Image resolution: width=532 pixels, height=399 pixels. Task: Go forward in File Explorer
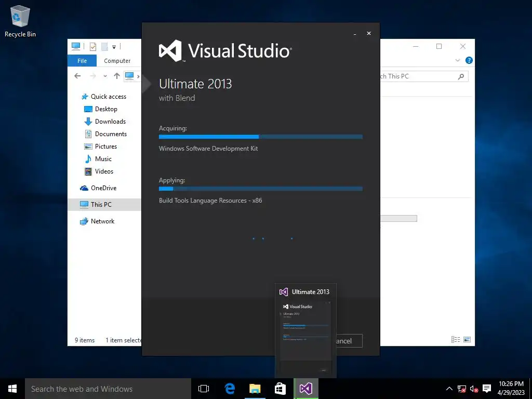[x=92, y=76]
